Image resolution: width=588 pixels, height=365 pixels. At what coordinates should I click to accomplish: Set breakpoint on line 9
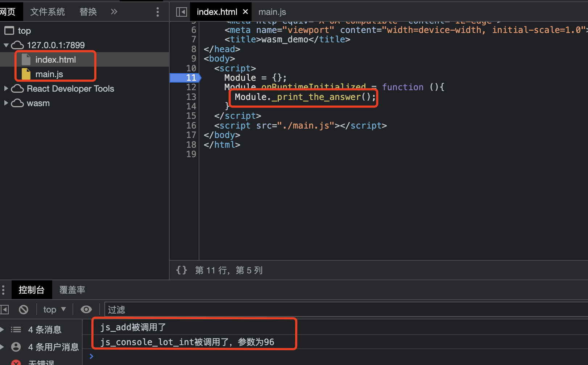[x=194, y=58]
